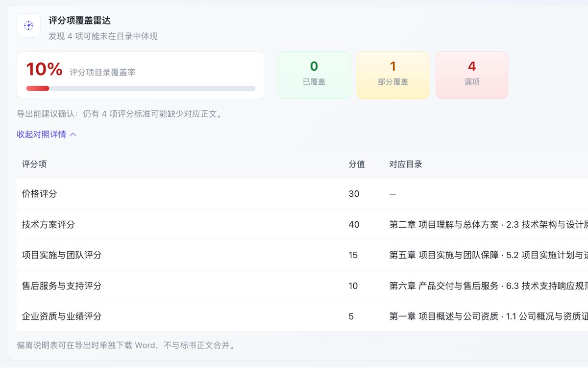Collapse details via 收起对照详情 link
Screen dimensions: 588x368
point(47,134)
